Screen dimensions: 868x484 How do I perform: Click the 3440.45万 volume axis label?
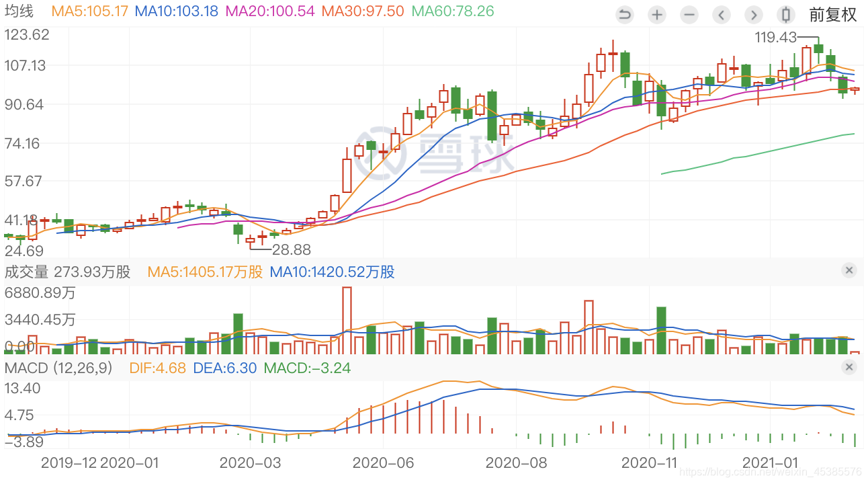click(x=40, y=319)
